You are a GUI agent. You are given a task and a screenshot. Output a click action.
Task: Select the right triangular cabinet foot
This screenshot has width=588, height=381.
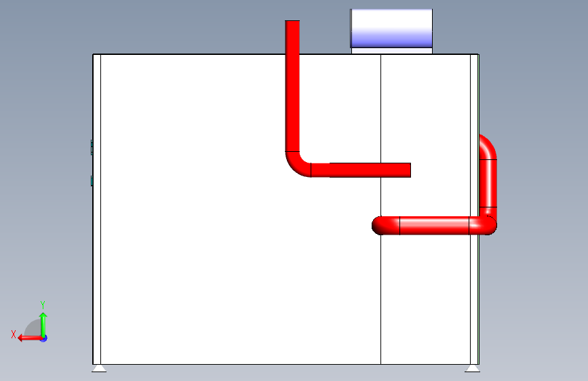pyautogui.click(x=473, y=368)
